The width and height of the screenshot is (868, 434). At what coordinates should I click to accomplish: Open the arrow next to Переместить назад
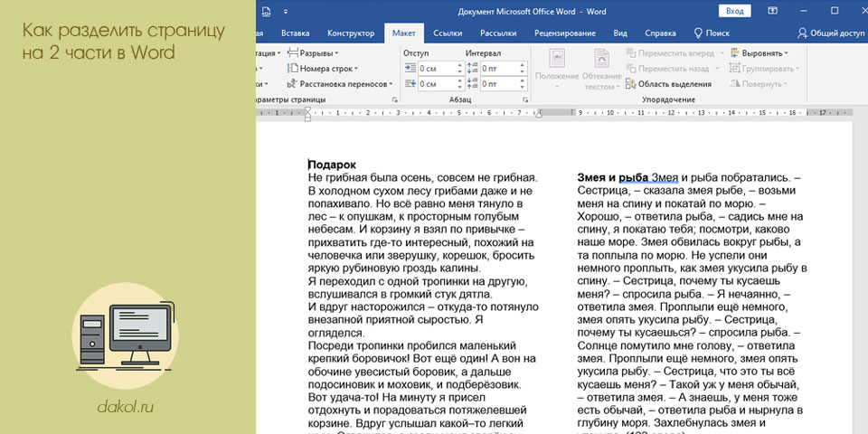click(717, 70)
